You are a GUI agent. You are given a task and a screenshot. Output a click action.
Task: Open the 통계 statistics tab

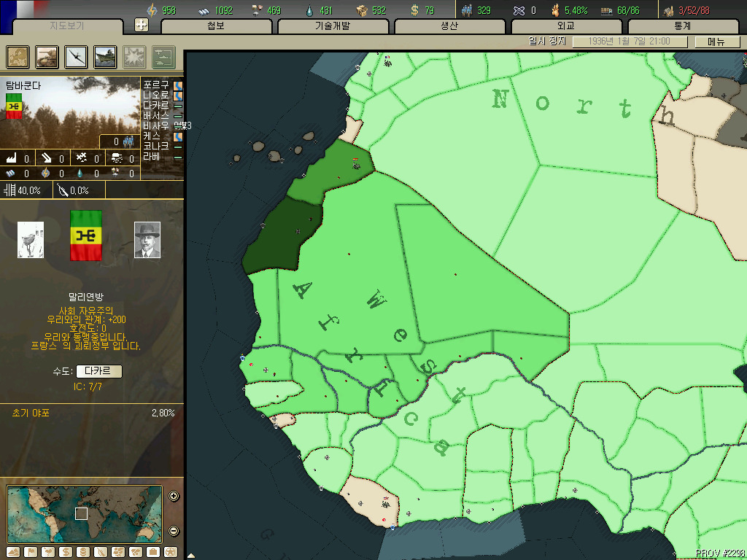[x=683, y=26]
